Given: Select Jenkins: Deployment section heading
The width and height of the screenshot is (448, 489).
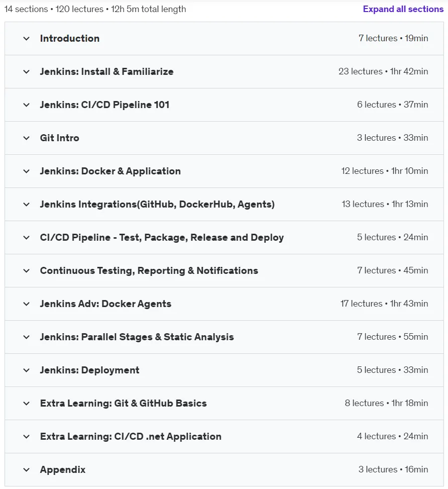Looking at the screenshot, I should tap(89, 370).
